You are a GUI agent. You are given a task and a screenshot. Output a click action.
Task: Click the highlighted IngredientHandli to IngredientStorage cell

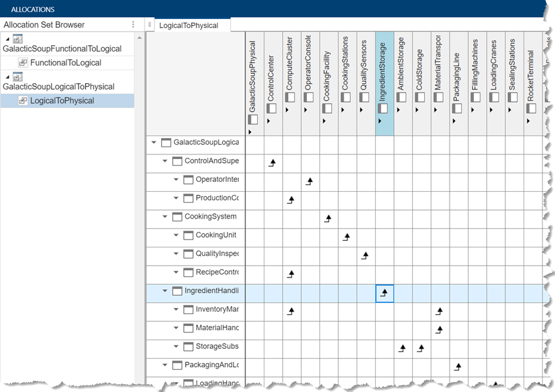384,293
